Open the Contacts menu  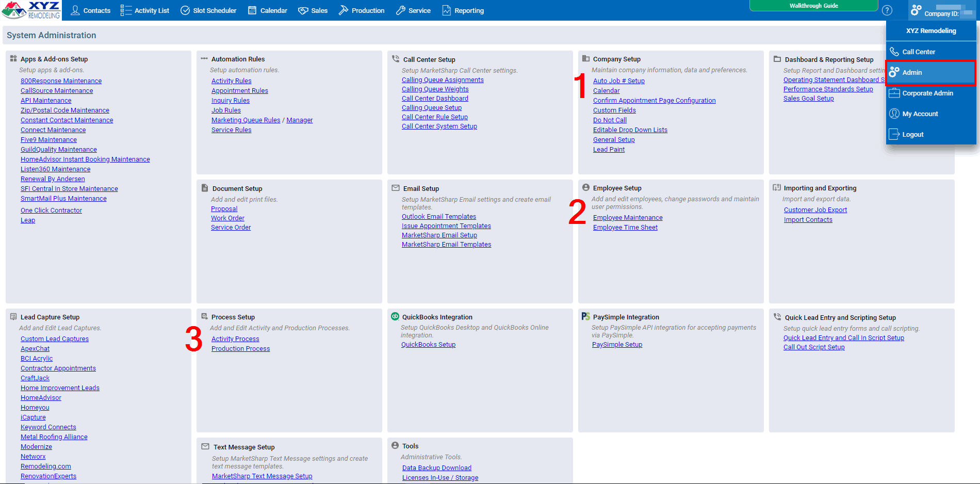click(x=91, y=10)
